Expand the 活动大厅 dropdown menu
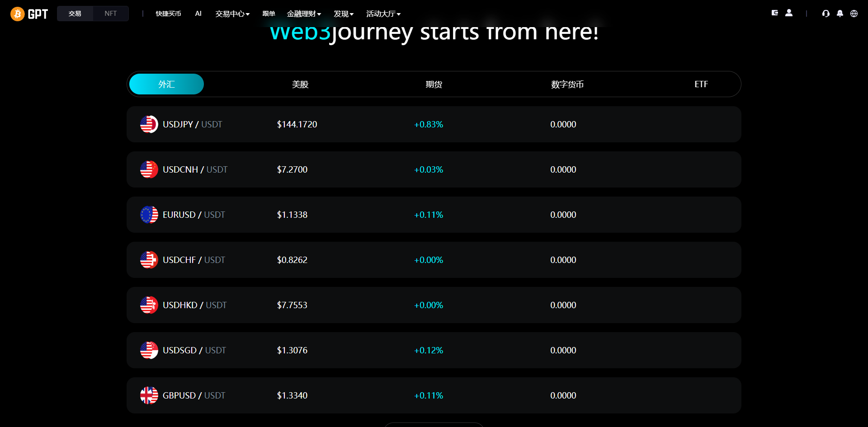The image size is (868, 427). point(383,14)
